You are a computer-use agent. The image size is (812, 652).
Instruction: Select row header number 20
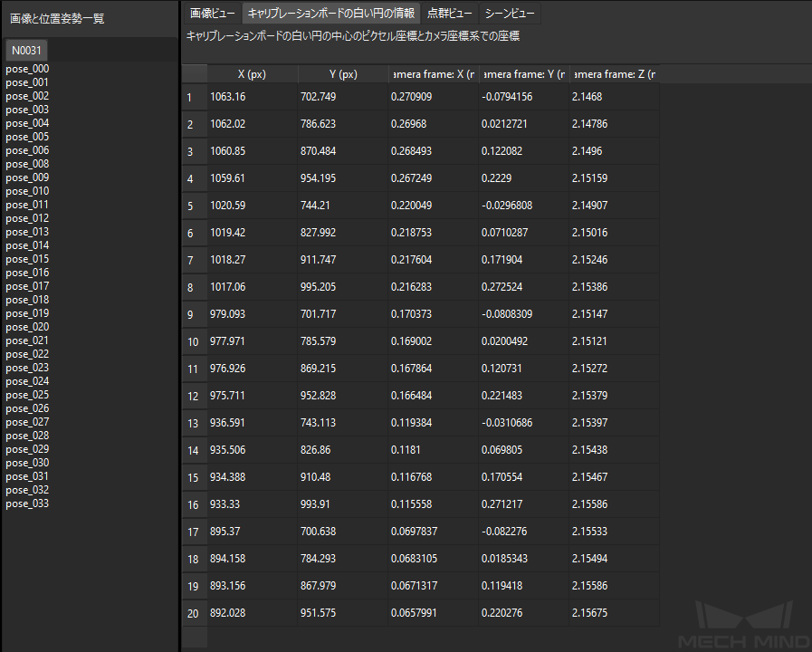[x=195, y=613]
